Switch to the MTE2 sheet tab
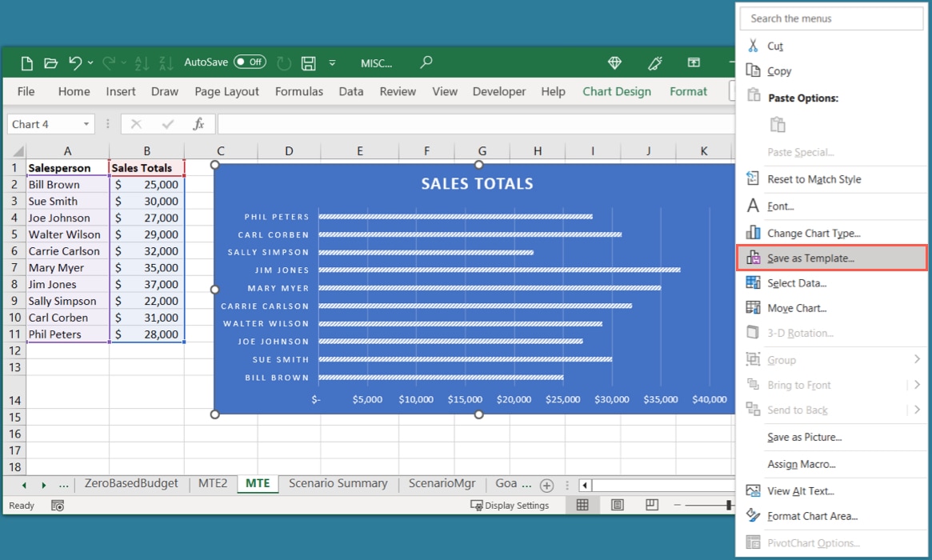The image size is (932, 560). point(212,484)
